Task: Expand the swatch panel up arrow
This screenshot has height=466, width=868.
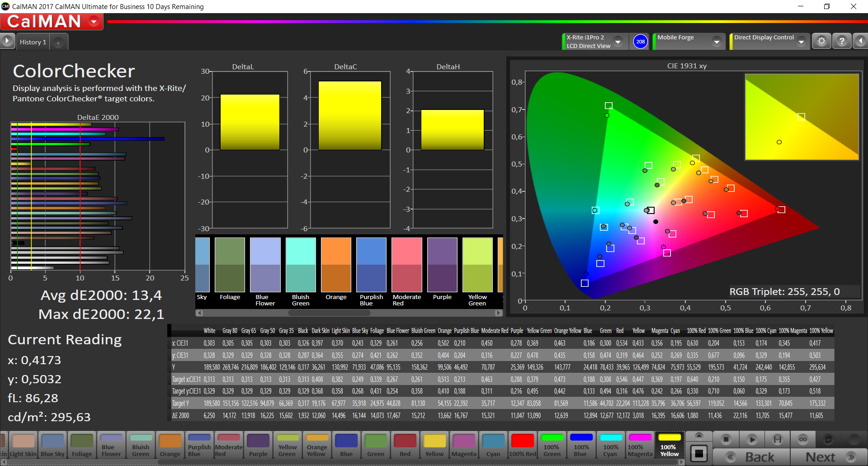Action: [698, 436]
